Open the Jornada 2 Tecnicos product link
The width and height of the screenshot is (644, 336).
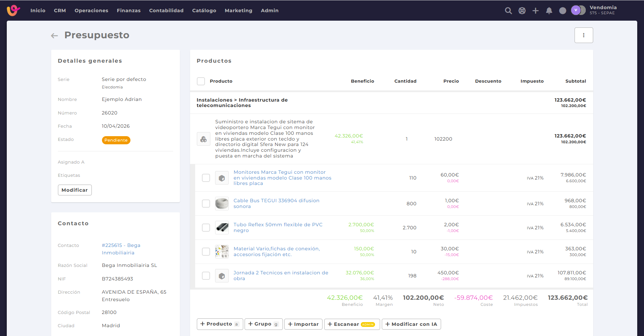click(281, 276)
